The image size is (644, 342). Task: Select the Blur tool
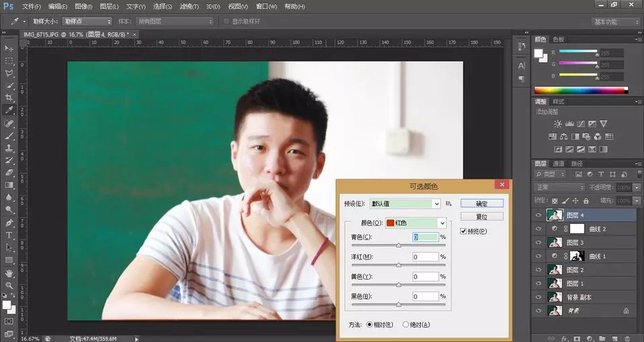[9, 197]
